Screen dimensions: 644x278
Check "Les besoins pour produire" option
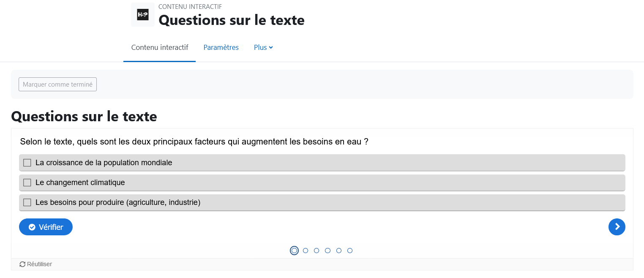(x=322, y=202)
